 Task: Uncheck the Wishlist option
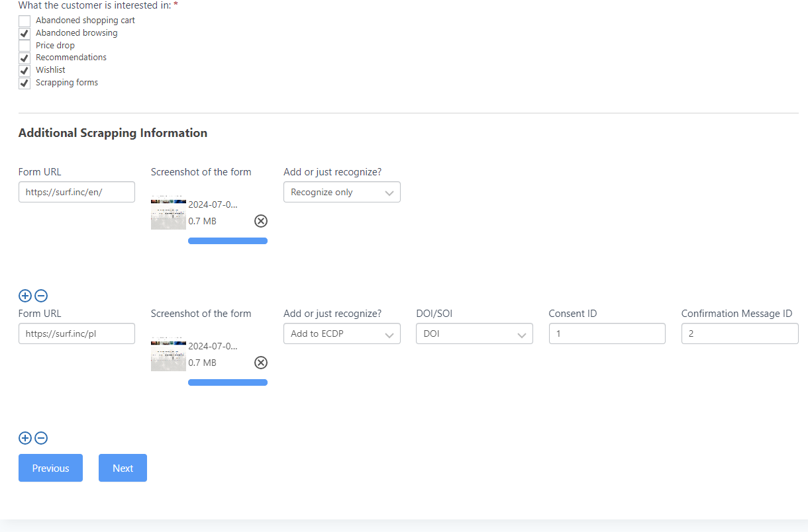[25, 70]
